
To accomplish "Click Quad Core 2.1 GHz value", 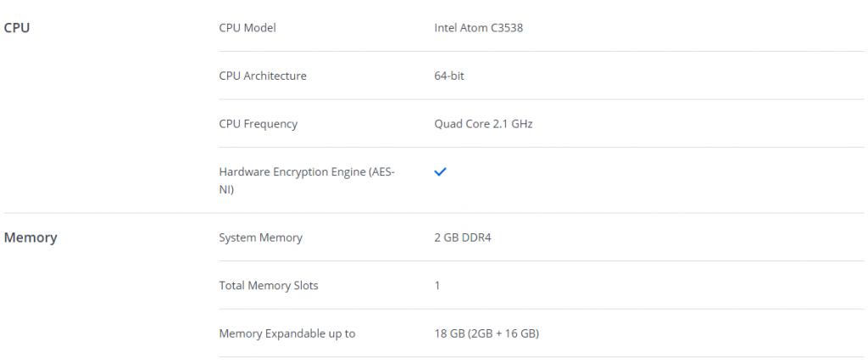I will 483,124.
